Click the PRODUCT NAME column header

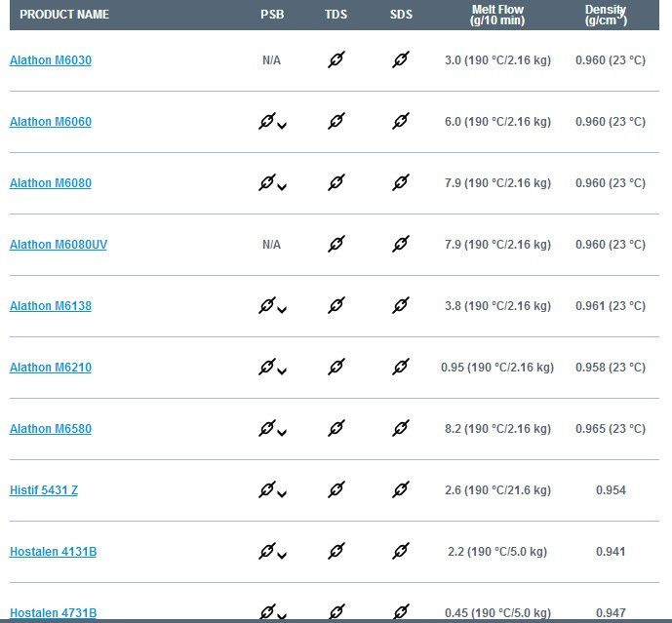coord(64,15)
